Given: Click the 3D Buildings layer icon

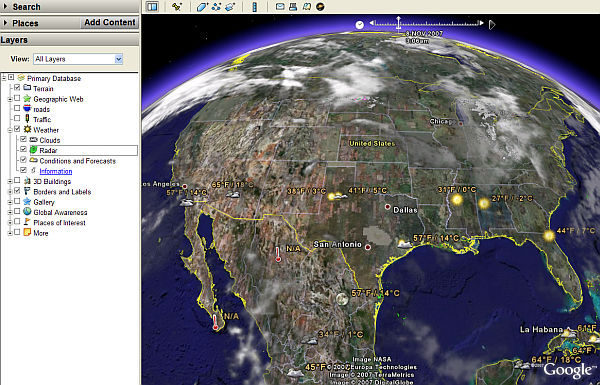Looking at the screenshot, I should (x=27, y=181).
